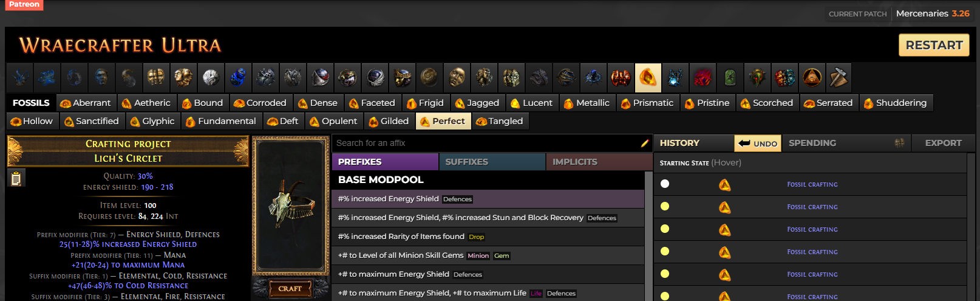Click the Restart button
The width and height of the screenshot is (980, 301).
tap(934, 45)
